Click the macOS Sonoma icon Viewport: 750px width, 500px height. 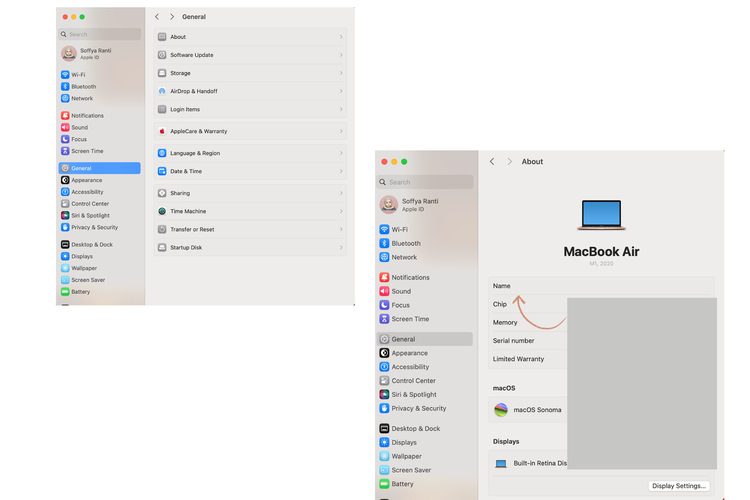click(501, 410)
